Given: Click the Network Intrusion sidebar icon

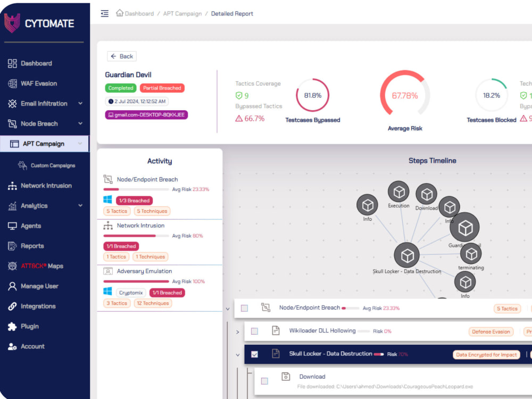Looking at the screenshot, I should [12, 186].
